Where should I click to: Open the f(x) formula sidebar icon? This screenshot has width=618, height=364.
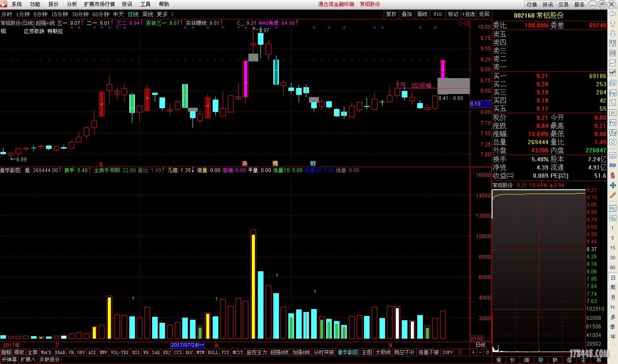(613, 132)
